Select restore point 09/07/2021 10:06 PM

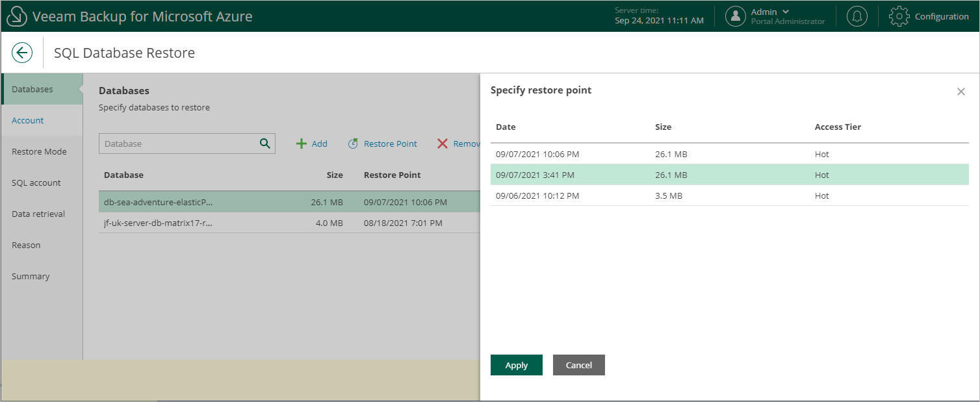click(730, 154)
